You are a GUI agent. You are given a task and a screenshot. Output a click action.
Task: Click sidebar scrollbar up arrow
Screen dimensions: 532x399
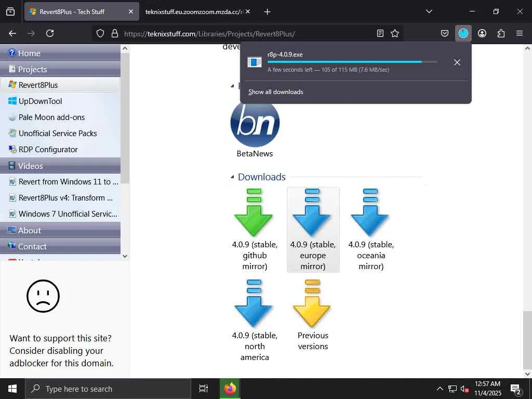125,48
